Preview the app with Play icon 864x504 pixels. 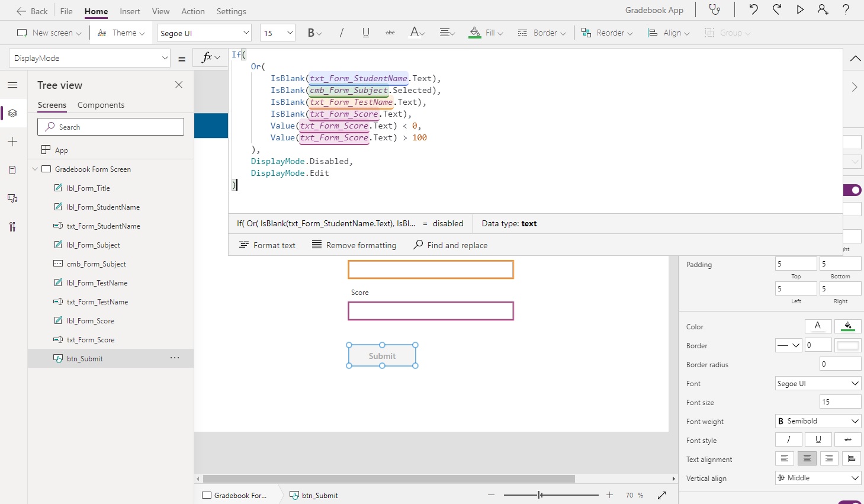tap(801, 9)
